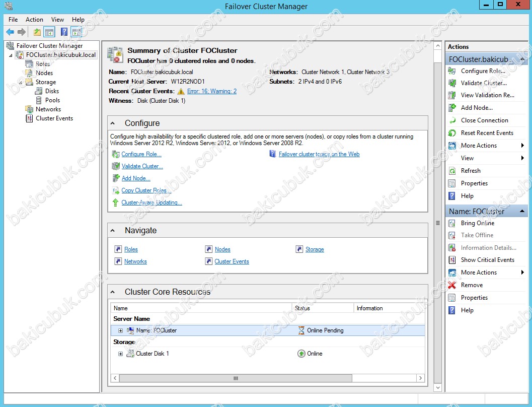Collapse the FOCluster.bakicub actions group header

[522, 59]
